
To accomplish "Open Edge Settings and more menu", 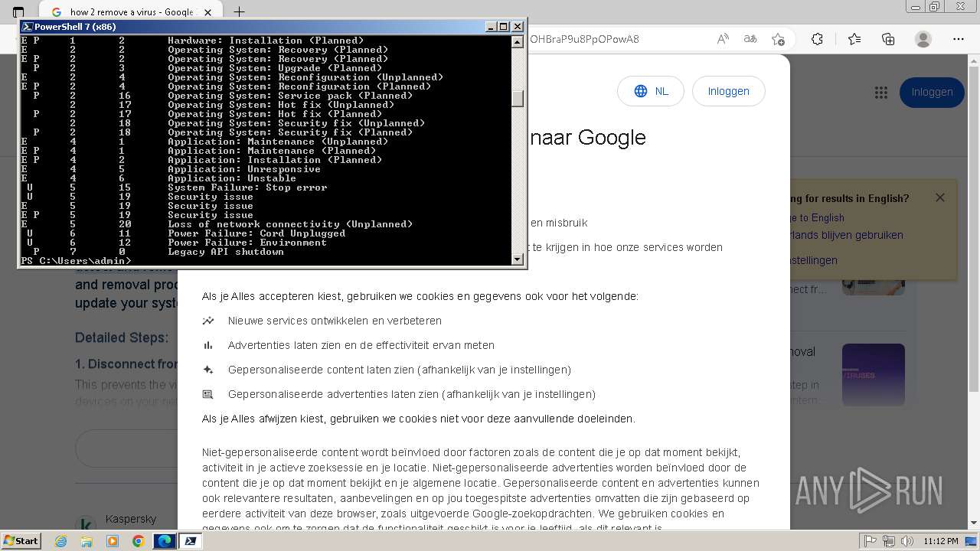I will (x=959, y=39).
